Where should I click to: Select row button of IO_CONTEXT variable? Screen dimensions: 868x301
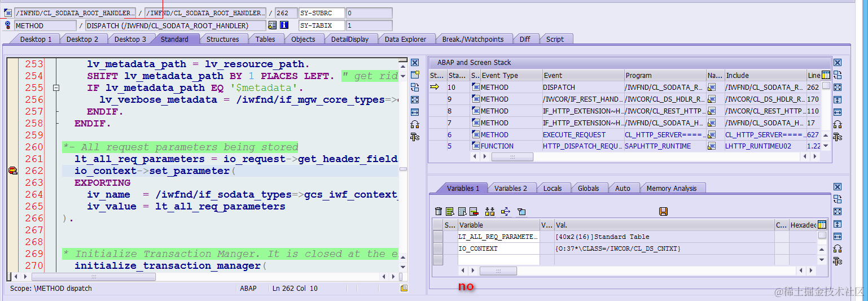click(437, 248)
